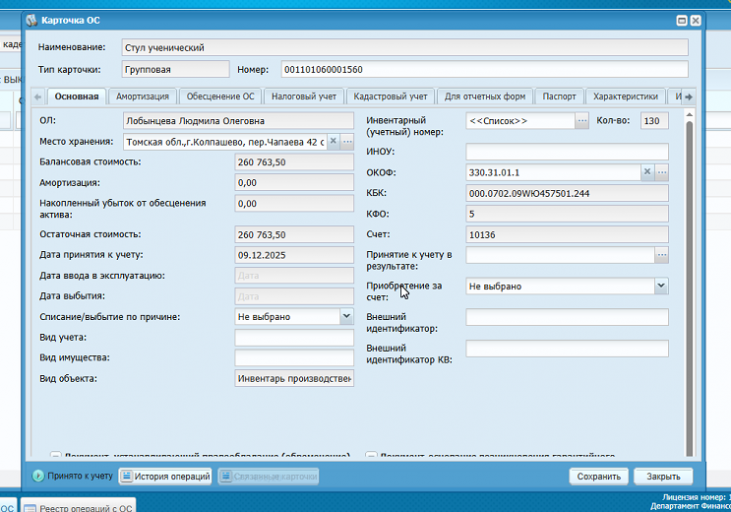Open the Паспорт tab
This screenshot has height=512, width=731.
tap(559, 97)
